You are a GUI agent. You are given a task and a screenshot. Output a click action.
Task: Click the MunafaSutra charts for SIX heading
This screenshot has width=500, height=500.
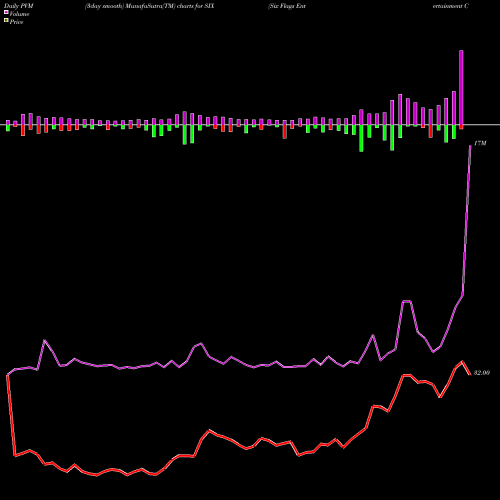click(149, 6)
